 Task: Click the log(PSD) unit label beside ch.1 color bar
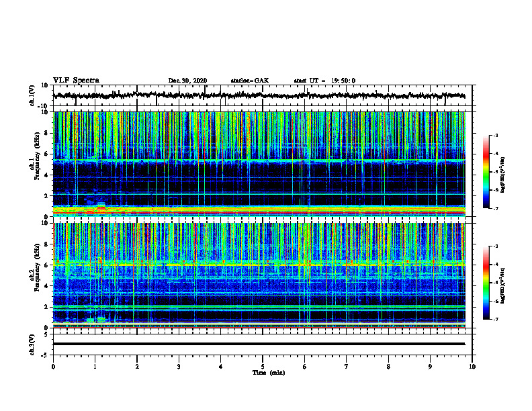click(x=503, y=175)
